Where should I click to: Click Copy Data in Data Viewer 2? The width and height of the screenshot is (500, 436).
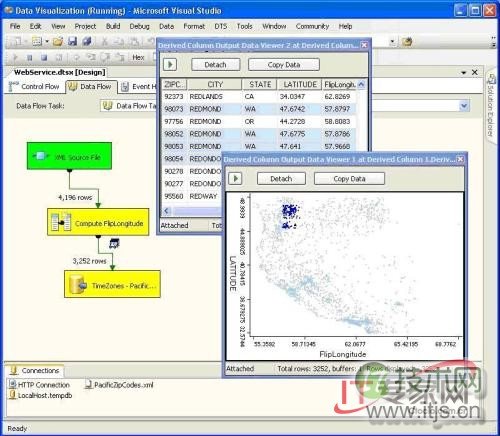(x=284, y=65)
